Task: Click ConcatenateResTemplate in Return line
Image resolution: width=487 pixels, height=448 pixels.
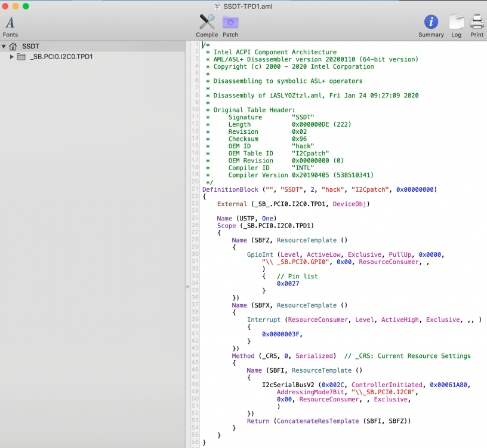Action: (318, 421)
